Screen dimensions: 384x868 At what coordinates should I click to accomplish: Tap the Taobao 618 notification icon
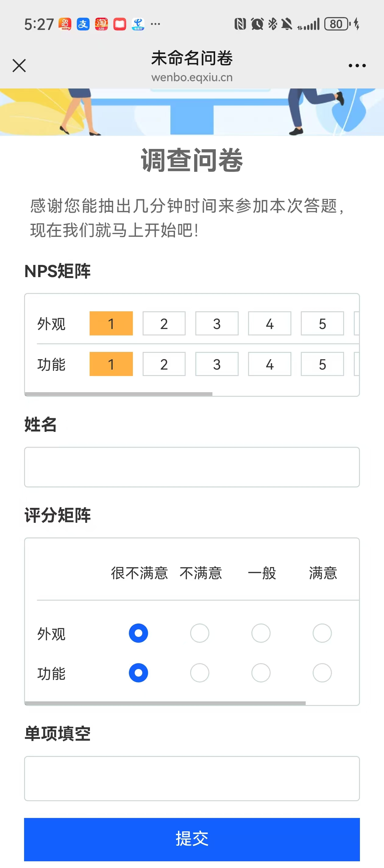point(101,24)
